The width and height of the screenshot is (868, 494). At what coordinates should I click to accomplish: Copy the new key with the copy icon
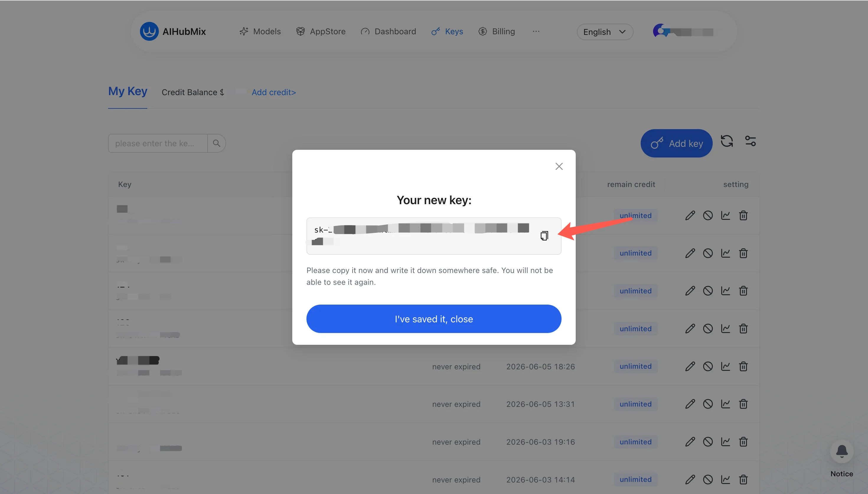[544, 236]
